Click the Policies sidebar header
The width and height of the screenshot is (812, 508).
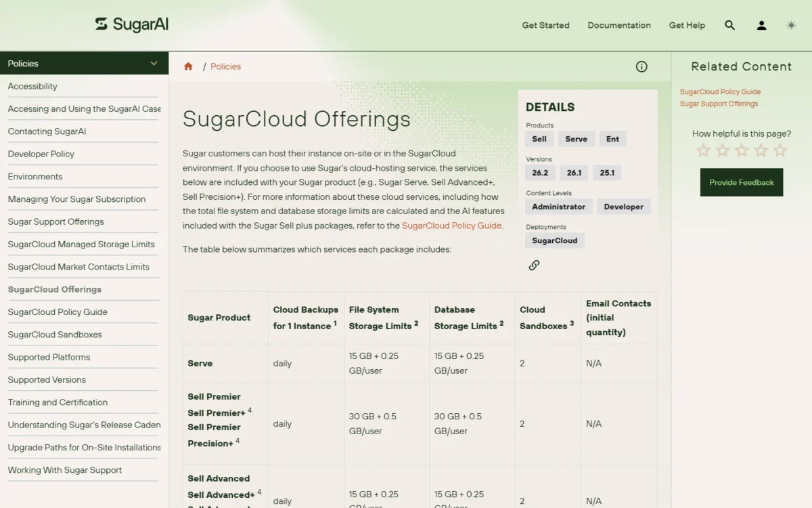pos(84,64)
